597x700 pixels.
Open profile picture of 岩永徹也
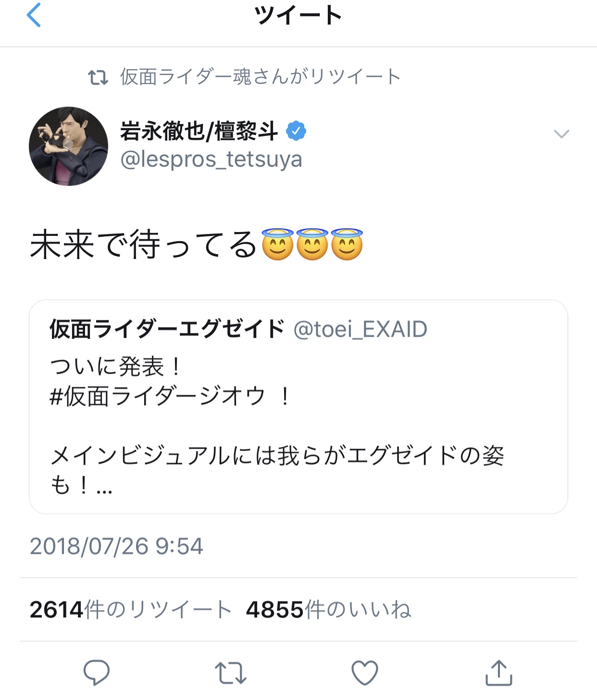tap(68, 147)
